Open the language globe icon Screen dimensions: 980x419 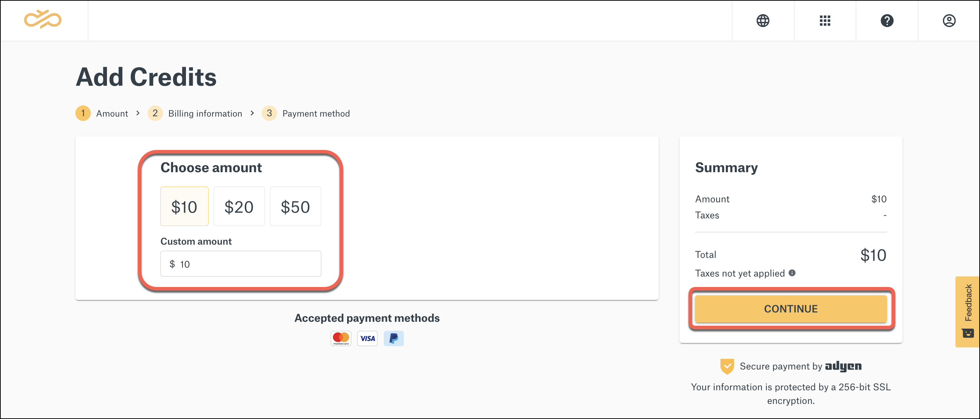click(762, 20)
